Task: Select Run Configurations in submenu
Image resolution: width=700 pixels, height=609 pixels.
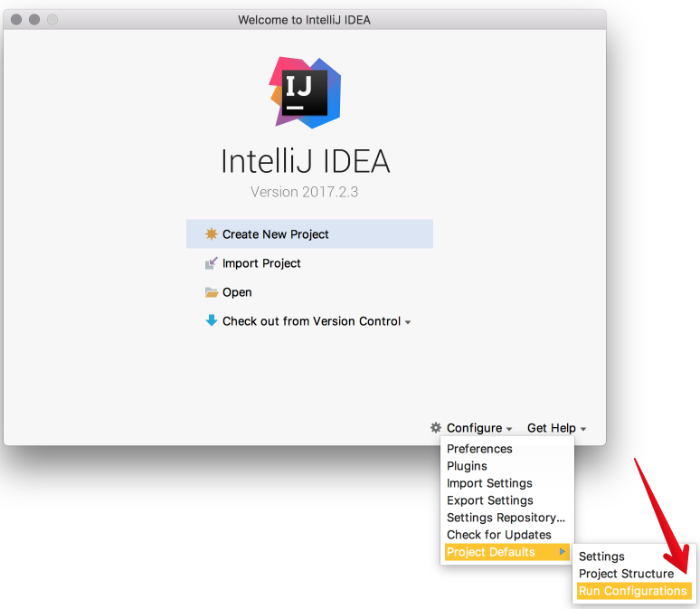Action: pos(634,591)
